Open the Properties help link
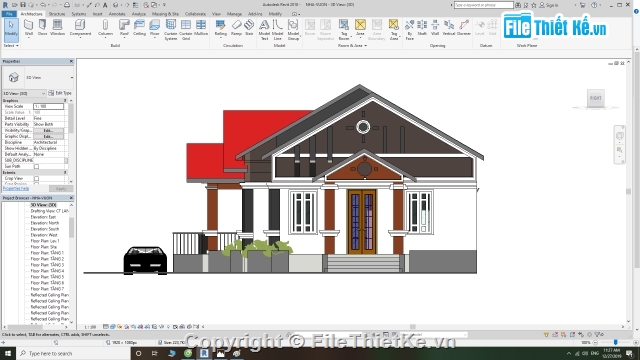This screenshot has width=640, height=360. click(x=16, y=189)
